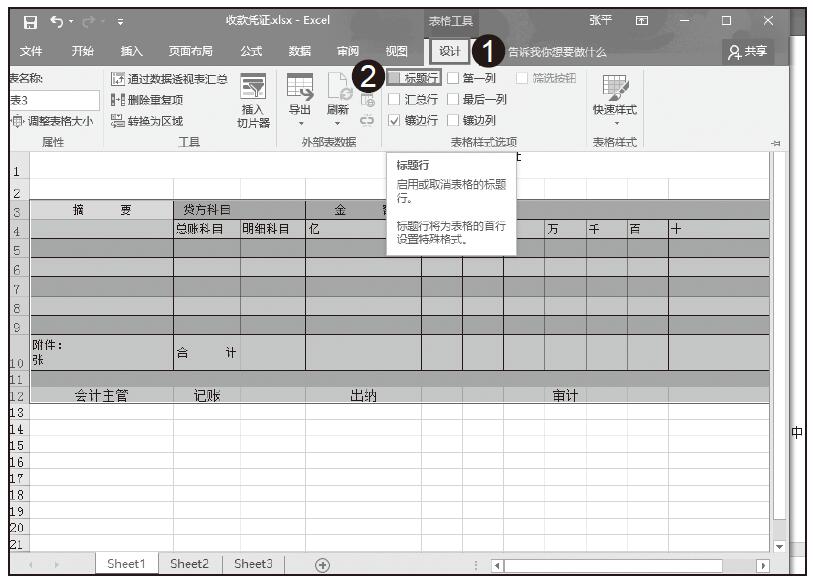Click the 共享 Share button
Viewport: 813px width, 580px height.
click(749, 51)
